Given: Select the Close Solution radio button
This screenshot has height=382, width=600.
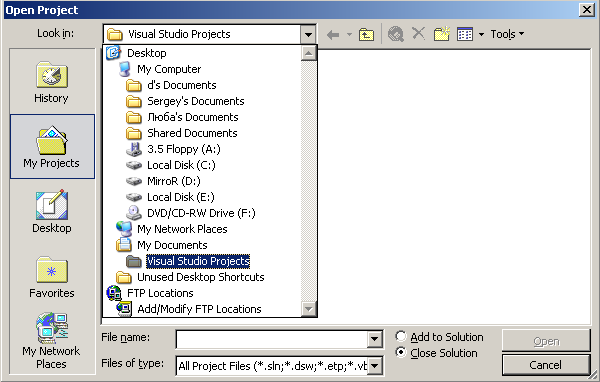Looking at the screenshot, I should 400,352.
